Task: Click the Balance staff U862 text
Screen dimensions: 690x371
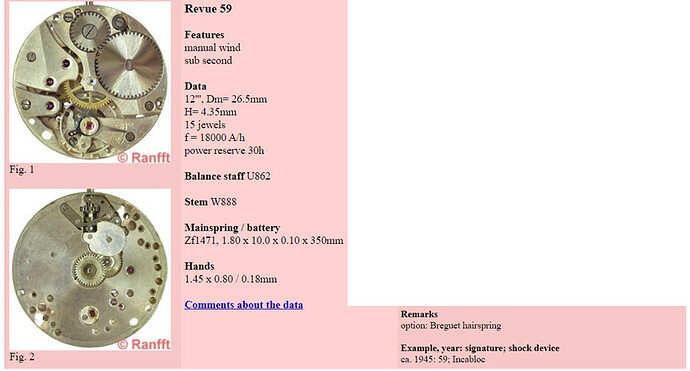Action: [228, 176]
